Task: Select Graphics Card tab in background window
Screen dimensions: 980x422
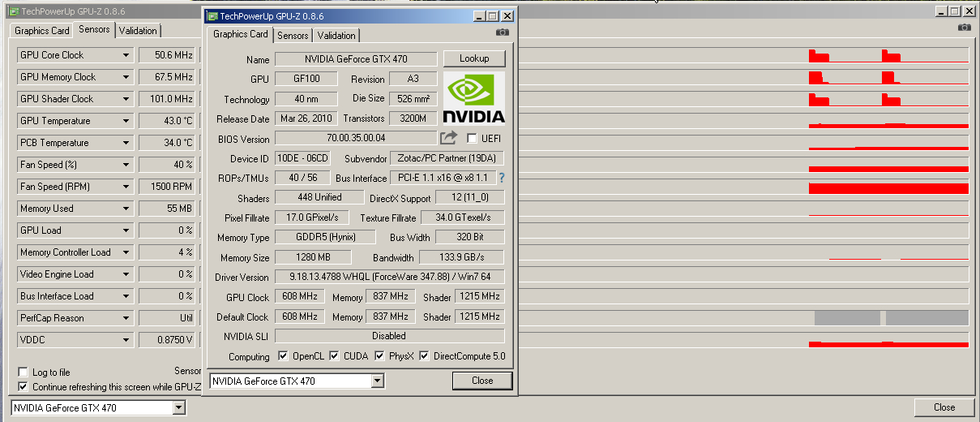Action: (42, 31)
